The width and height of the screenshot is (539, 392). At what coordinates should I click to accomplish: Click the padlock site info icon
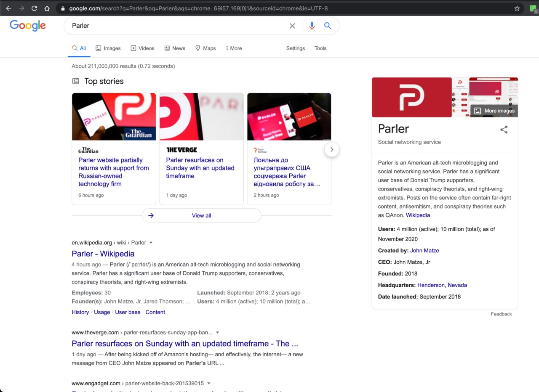[x=63, y=8]
